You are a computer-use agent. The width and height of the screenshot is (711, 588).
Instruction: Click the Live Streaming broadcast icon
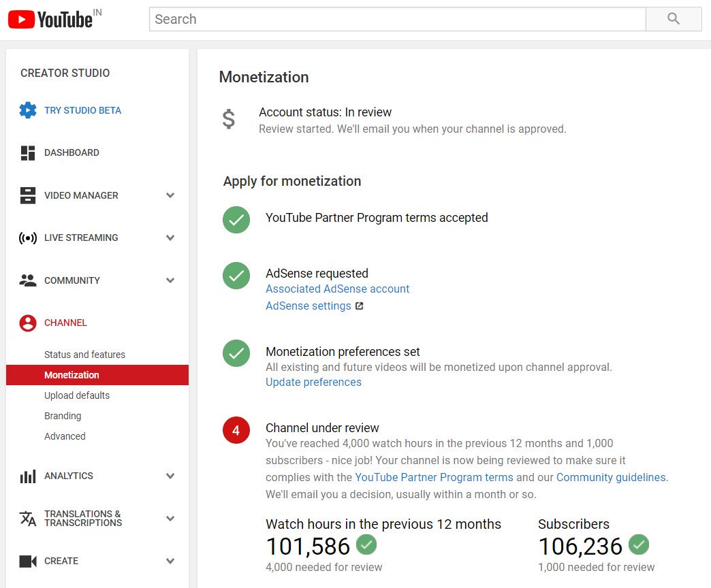click(x=28, y=238)
